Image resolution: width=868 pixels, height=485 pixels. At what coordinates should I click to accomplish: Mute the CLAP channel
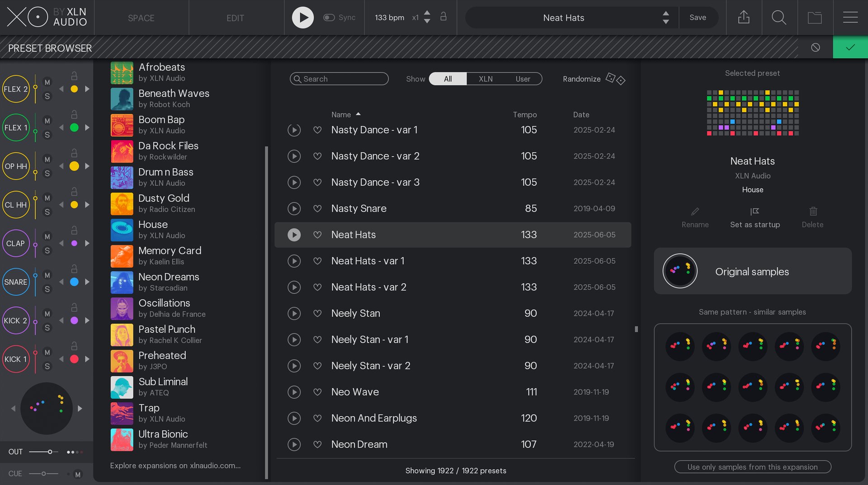pos(47,236)
